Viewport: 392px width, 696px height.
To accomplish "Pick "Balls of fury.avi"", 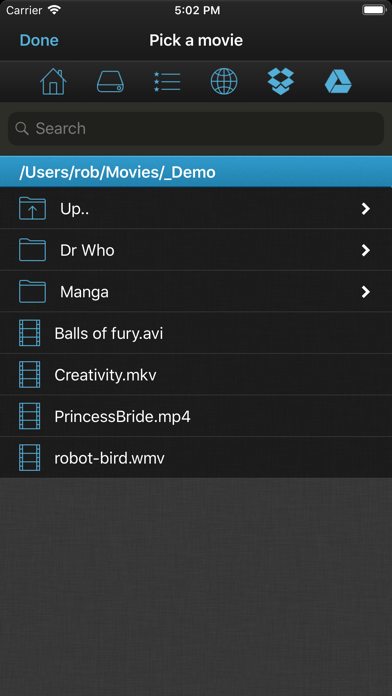I will 109,333.
